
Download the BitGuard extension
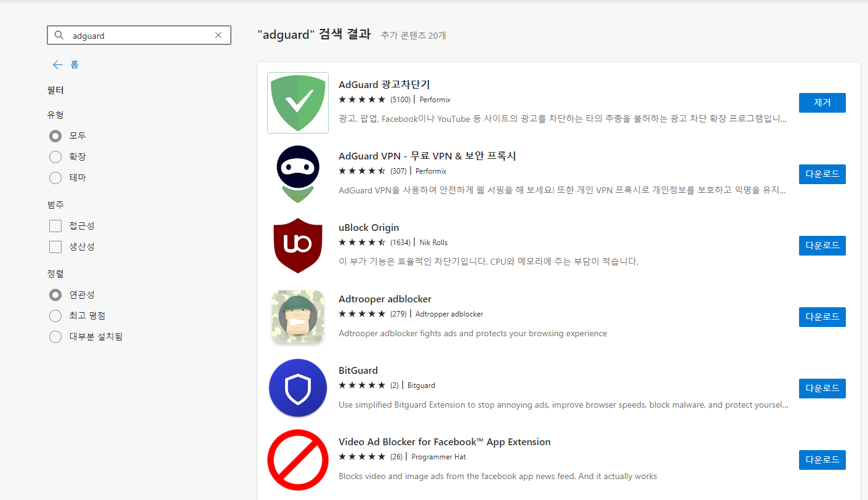pyautogui.click(x=822, y=389)
